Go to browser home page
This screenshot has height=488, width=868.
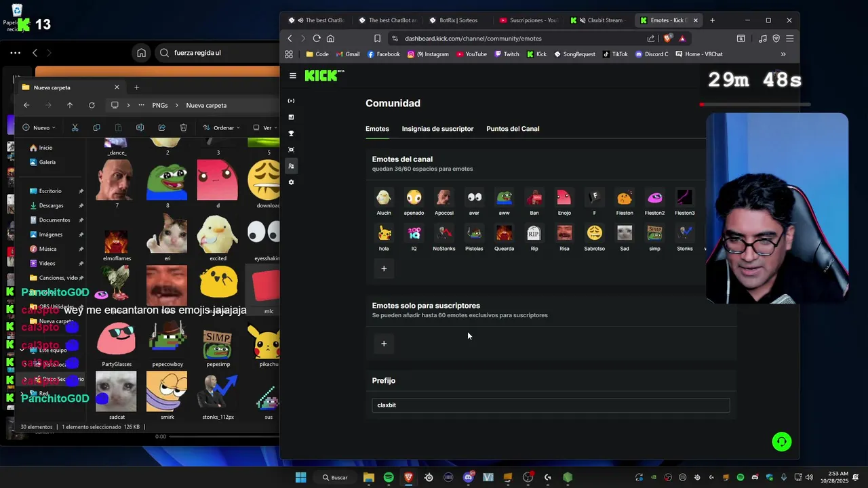pos(331,39)
